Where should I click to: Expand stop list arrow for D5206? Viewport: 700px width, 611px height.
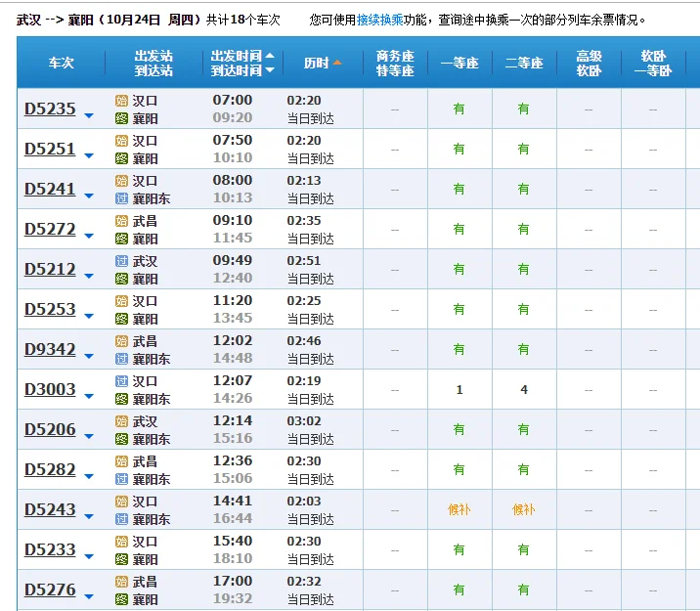[89, 436]
